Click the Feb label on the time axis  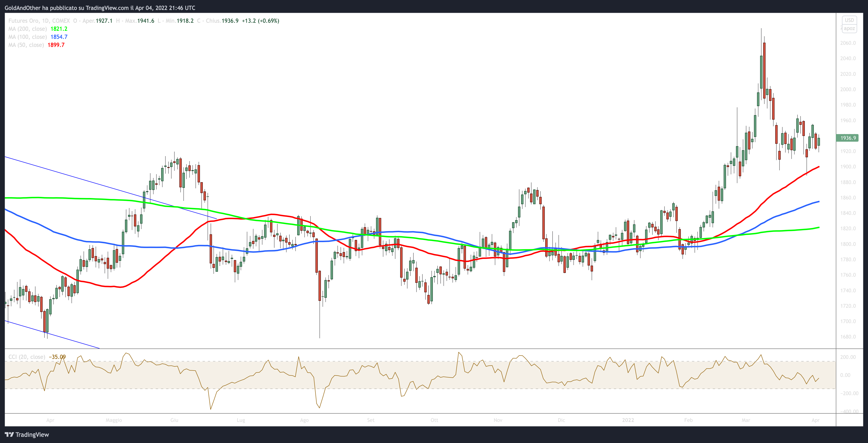click(688, 420)
